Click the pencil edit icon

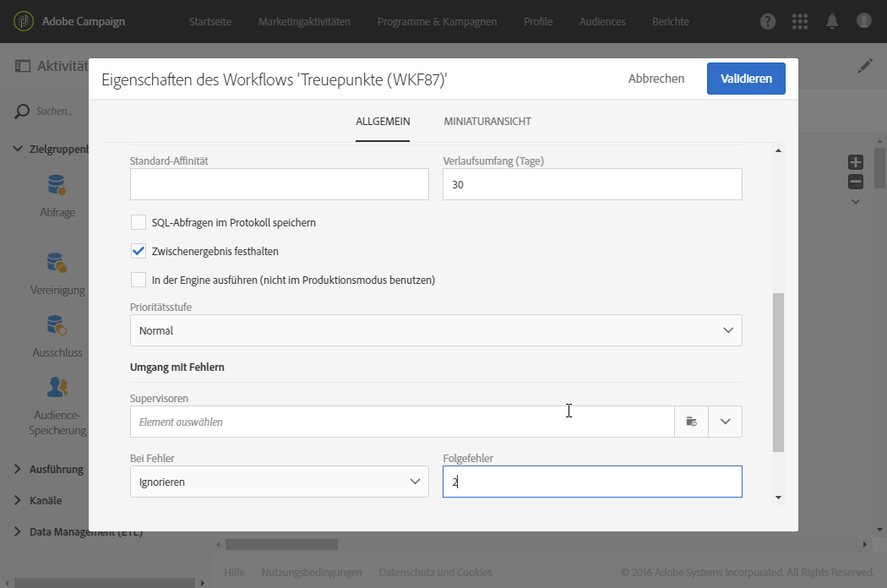click(865, 66)
